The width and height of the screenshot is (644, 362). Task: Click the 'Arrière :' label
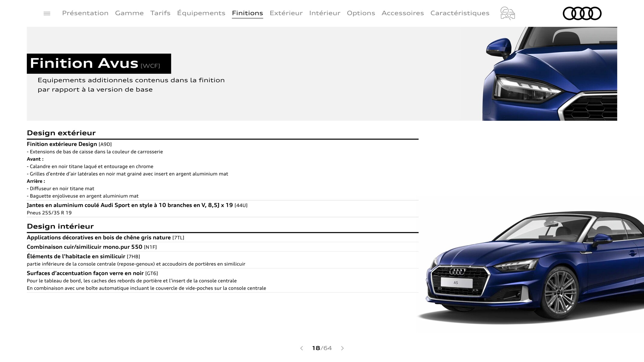[36, 181]
